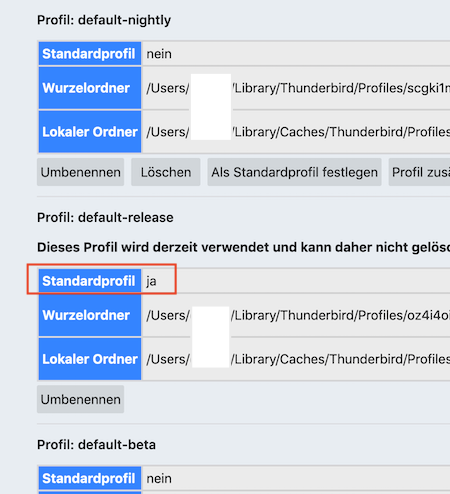The image size is (450, 494).
Task: Click default-release Wurzelordner path ending oz4i4o
Action: 298,315
